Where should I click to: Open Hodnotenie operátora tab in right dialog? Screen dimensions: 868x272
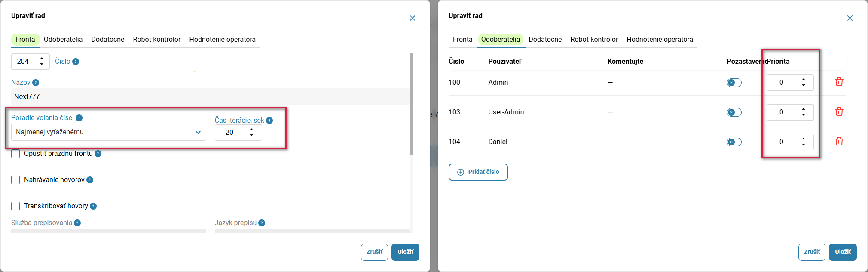[x=660, y=40]
